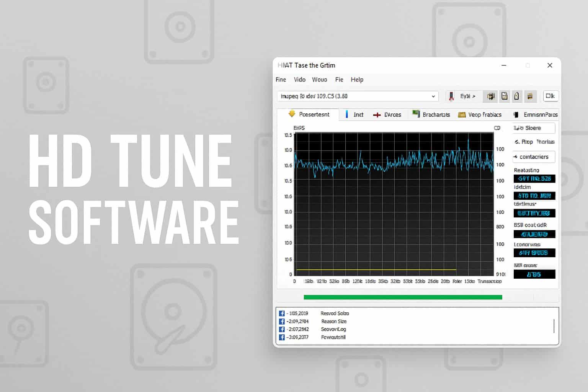Click the blue icon beside -2:09,2984
588x392 pixels.
pyautogui.click(x=282, y=321)
